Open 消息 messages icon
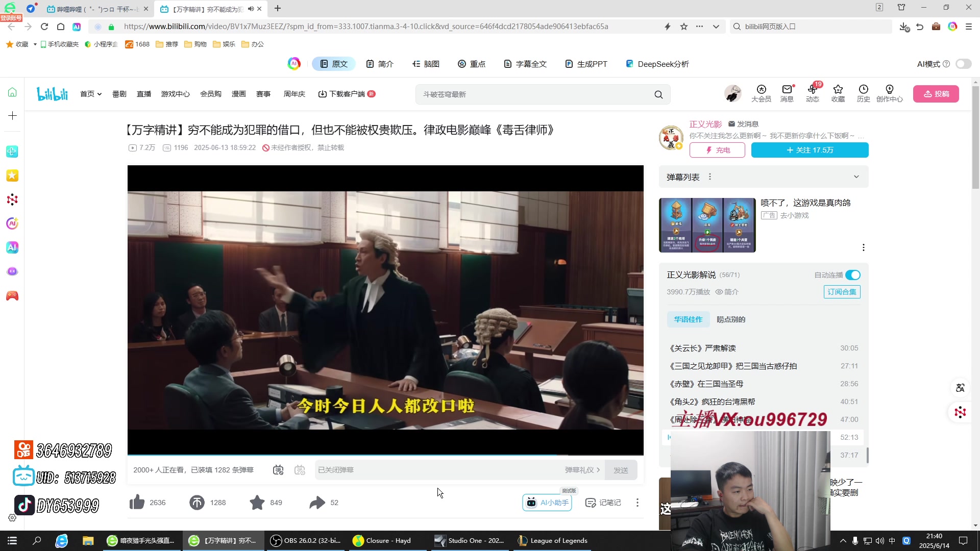Screen dimensions: 980x551 tap(787, 93)
